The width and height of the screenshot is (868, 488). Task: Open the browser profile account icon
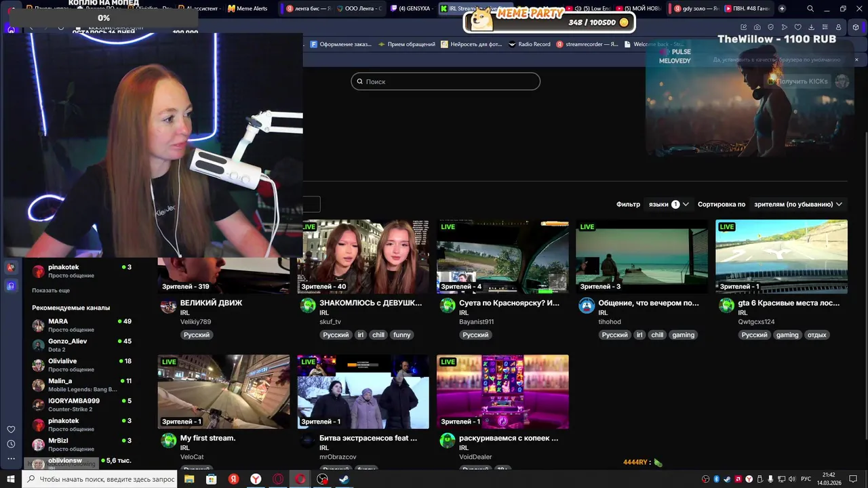point(838,27)
